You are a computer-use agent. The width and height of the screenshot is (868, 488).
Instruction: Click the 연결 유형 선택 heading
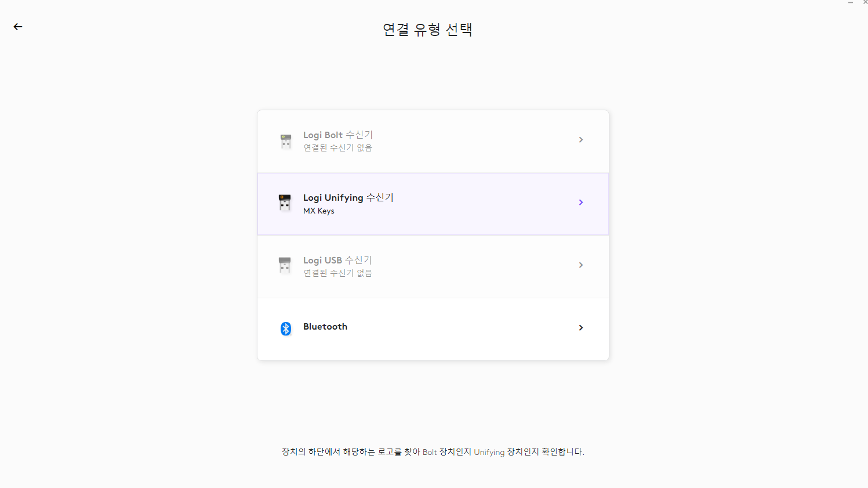[x=428, y=30]
